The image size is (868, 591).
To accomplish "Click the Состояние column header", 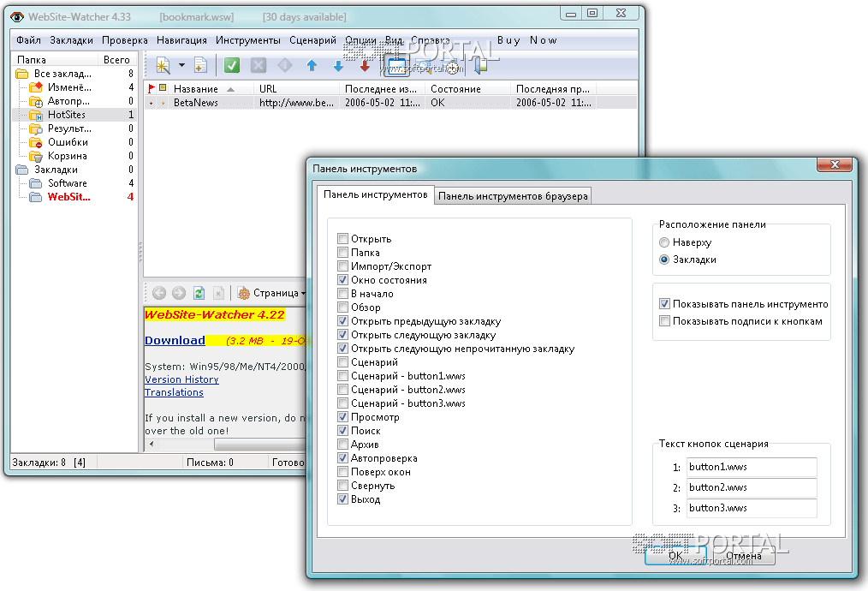I will pos(467,88).
